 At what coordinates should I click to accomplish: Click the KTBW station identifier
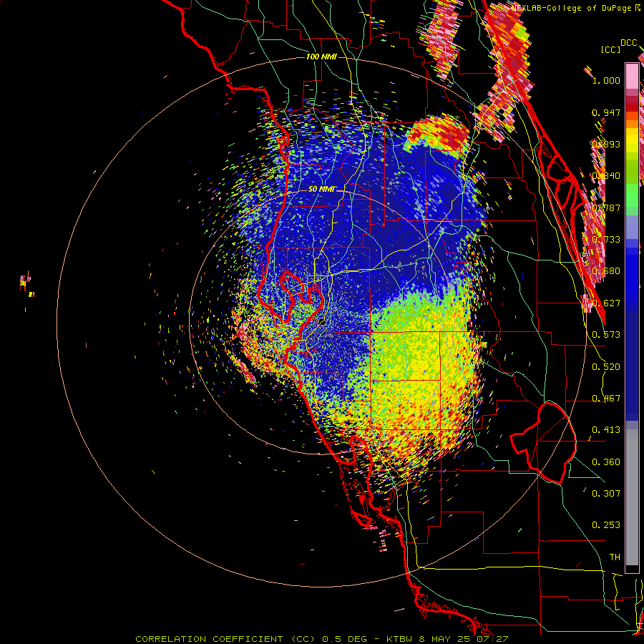[x=399, y=639]
